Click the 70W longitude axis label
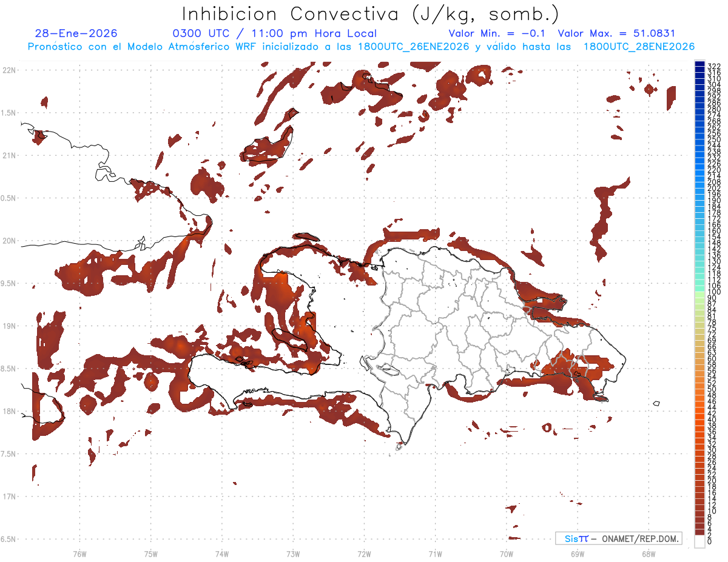 click(506, 553)
